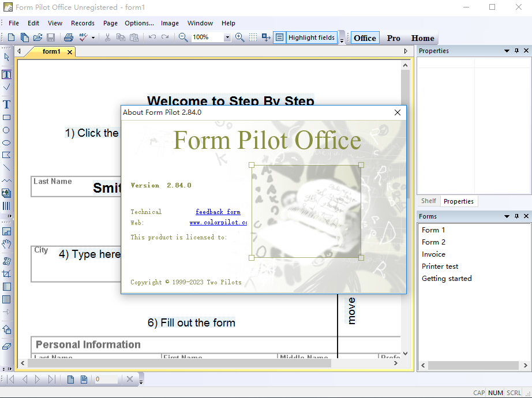Viewport: 532px width, 398px height.
Task: Select the Rectangle drawing tool
Action: 7,117
